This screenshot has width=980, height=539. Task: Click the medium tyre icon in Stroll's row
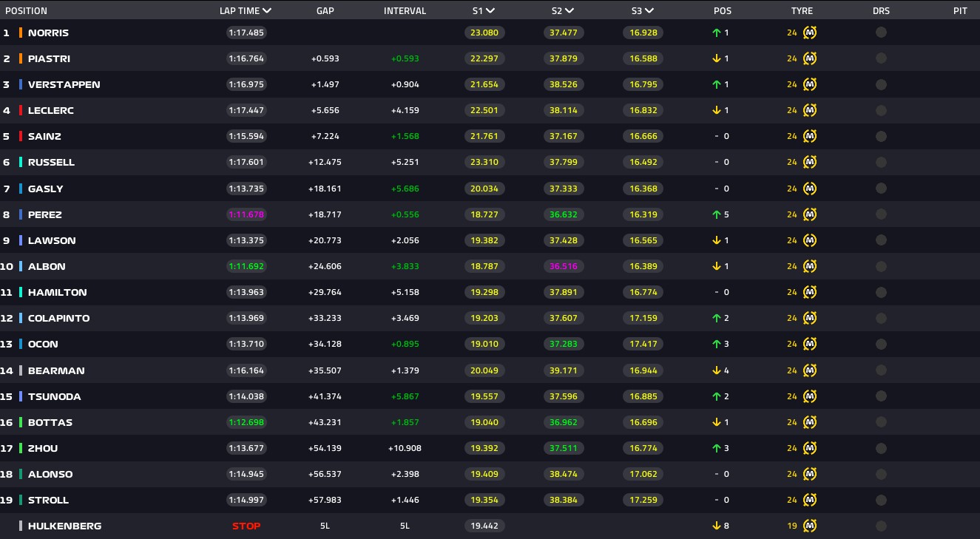[810, 500]
